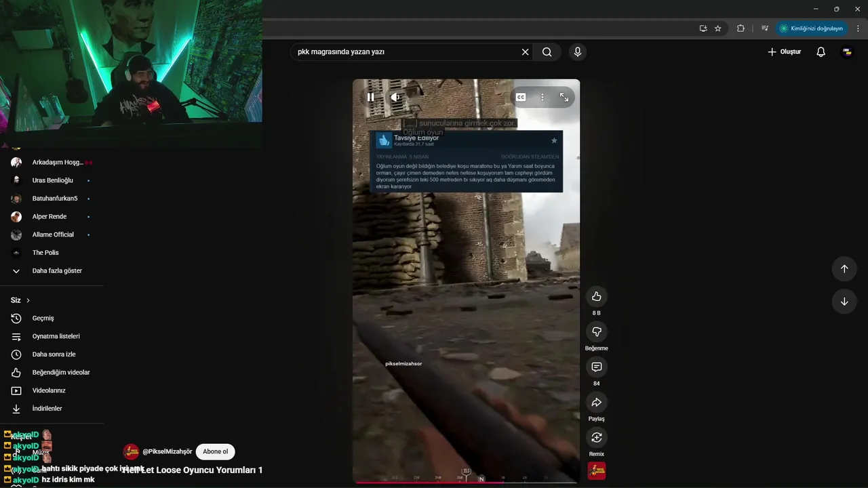This screenshot has width=868, height=488.
Task: Open Uras Benlioğlu subscription channel
Action: coord(52,180)
